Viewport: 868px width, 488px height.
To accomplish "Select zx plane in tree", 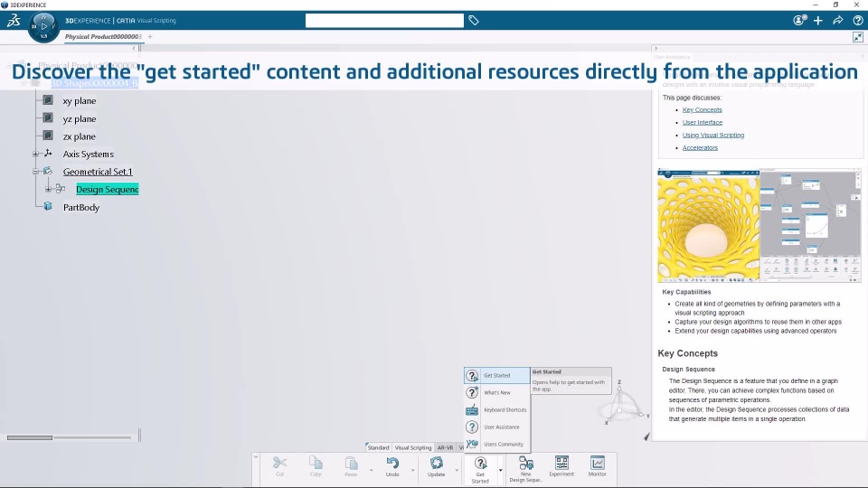I will pos(80,136).
